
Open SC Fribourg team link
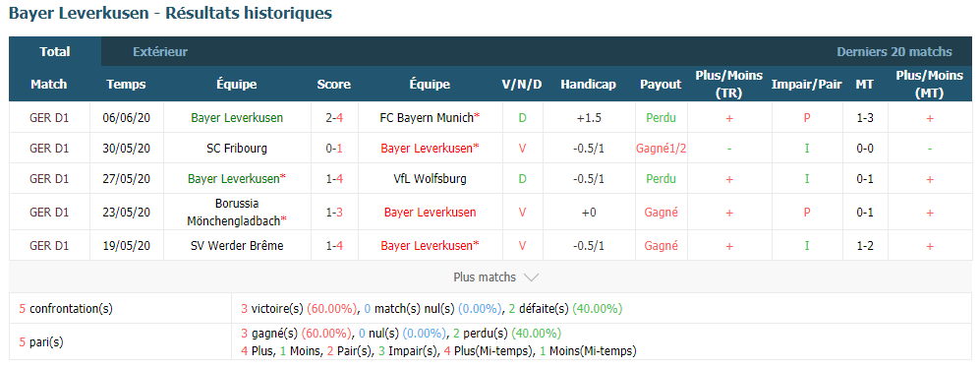(237, 149)
